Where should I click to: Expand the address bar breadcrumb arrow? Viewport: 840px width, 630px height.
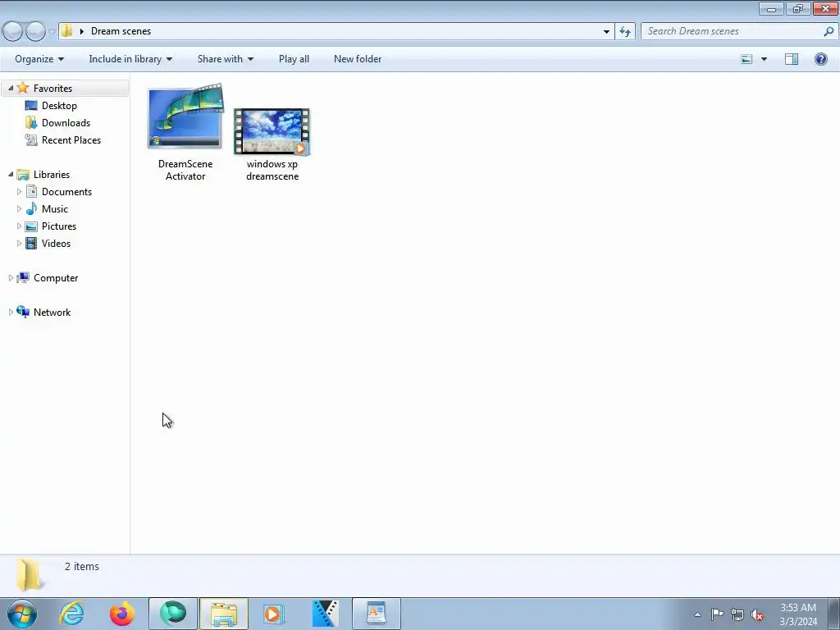tap(82, 31)
